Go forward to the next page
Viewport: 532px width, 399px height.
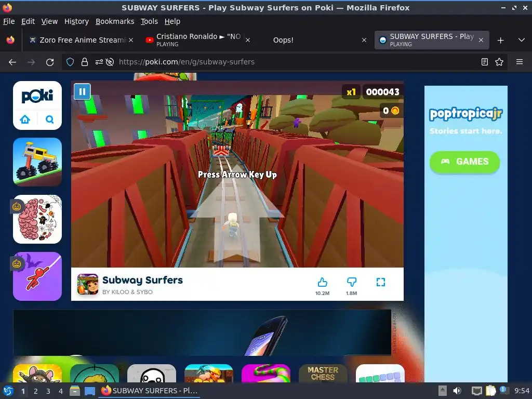click(x=31, y=62)
